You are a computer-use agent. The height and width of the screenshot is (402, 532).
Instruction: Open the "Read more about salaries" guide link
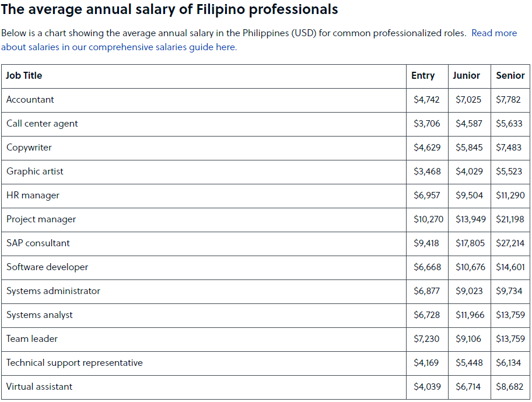pyautogui.click(x=119, y=47)
